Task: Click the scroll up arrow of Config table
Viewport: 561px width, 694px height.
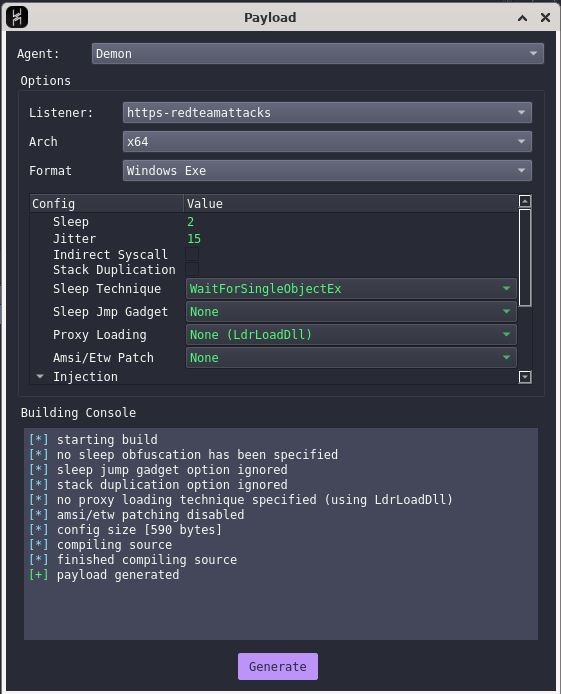Action: pyautogui.click(x=525, y=201)
